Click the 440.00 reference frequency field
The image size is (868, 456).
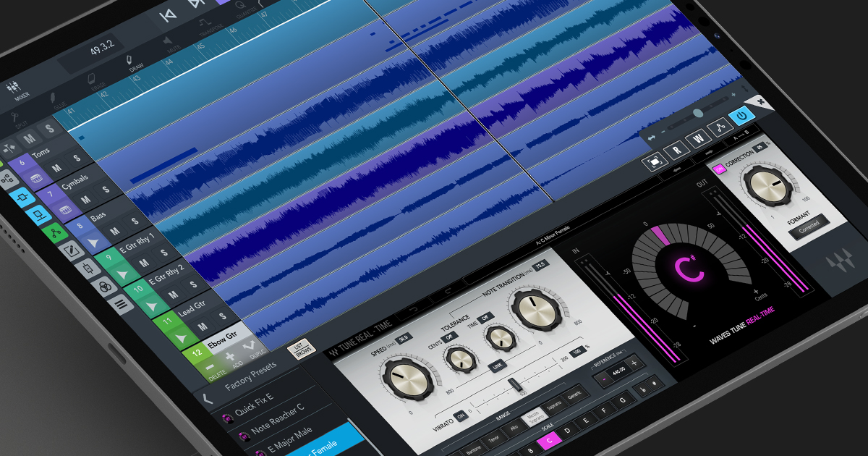point(618,371)
